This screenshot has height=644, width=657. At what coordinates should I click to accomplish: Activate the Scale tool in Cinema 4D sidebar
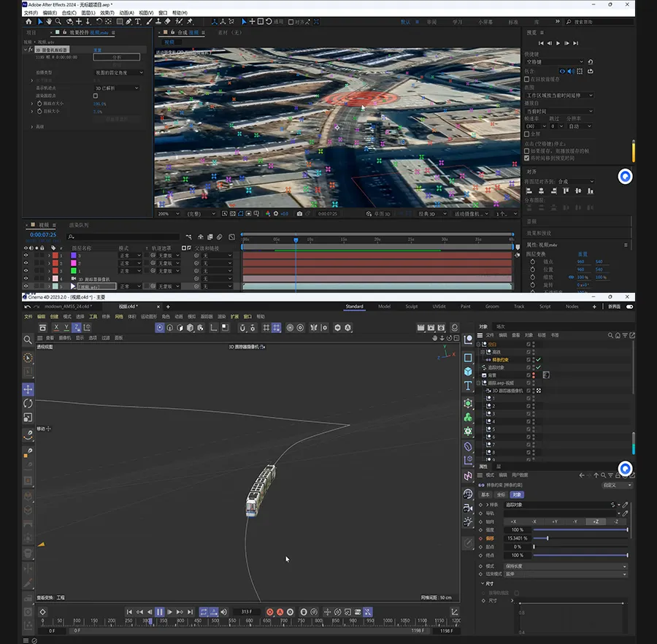28,418
